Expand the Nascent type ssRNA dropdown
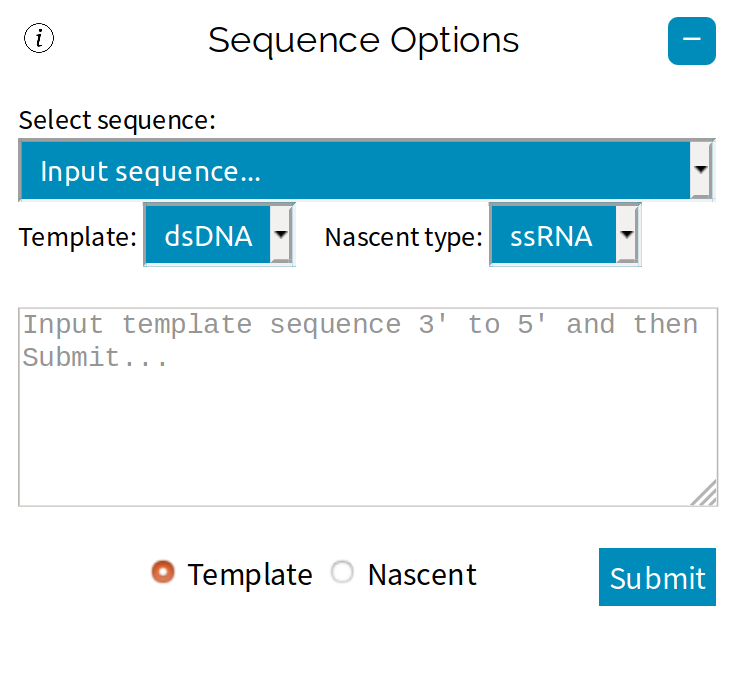 click(x=552, y=237)
